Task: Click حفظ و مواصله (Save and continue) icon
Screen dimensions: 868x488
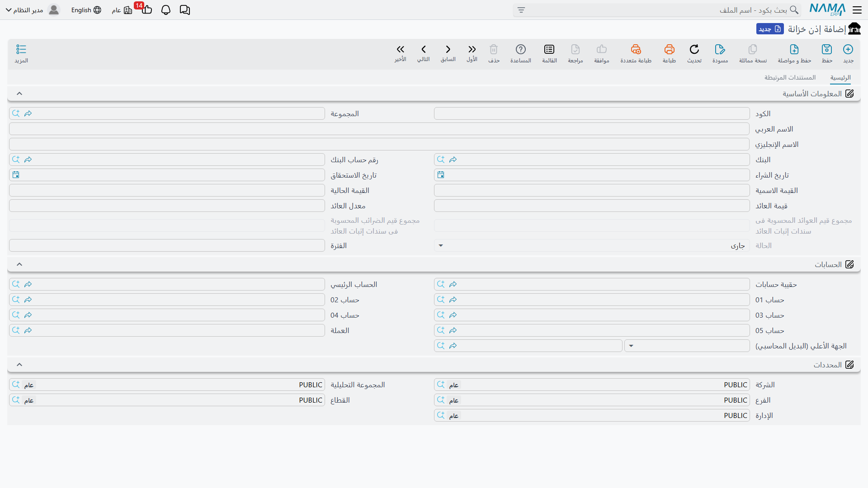Action: pyautogui.click(x=794, y=49)
